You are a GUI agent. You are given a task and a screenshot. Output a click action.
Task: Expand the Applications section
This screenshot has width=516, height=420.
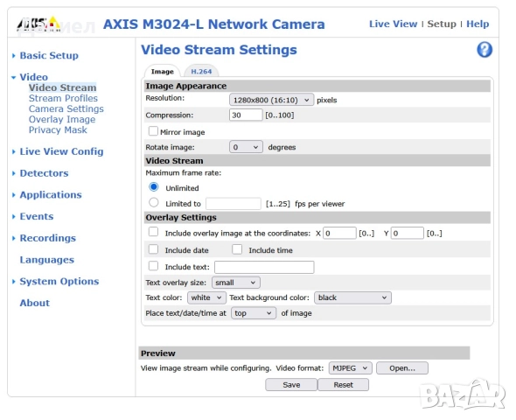click(x=51, y=194)
